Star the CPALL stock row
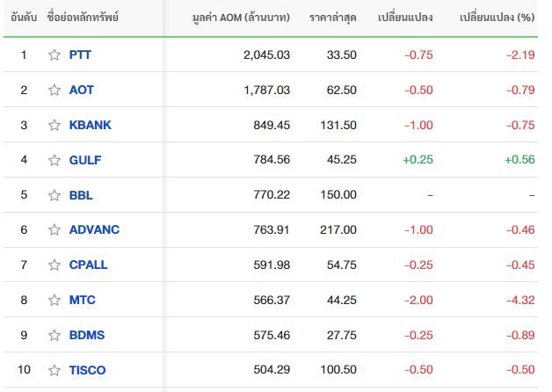The image size is (552, 392). point(54,265)
